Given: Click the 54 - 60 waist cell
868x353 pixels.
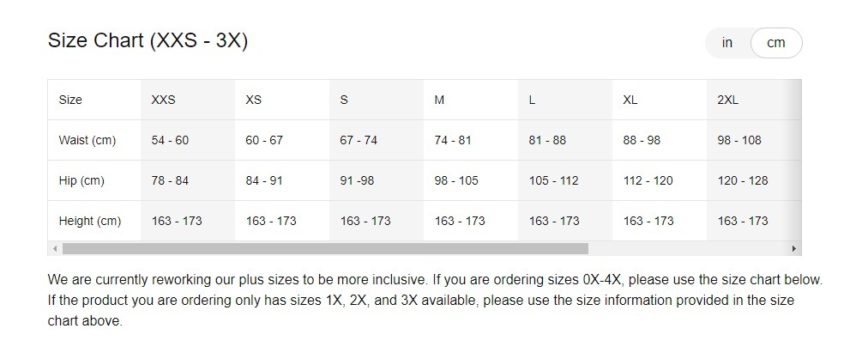Looking at the screenshot, I should coord(170,140).
